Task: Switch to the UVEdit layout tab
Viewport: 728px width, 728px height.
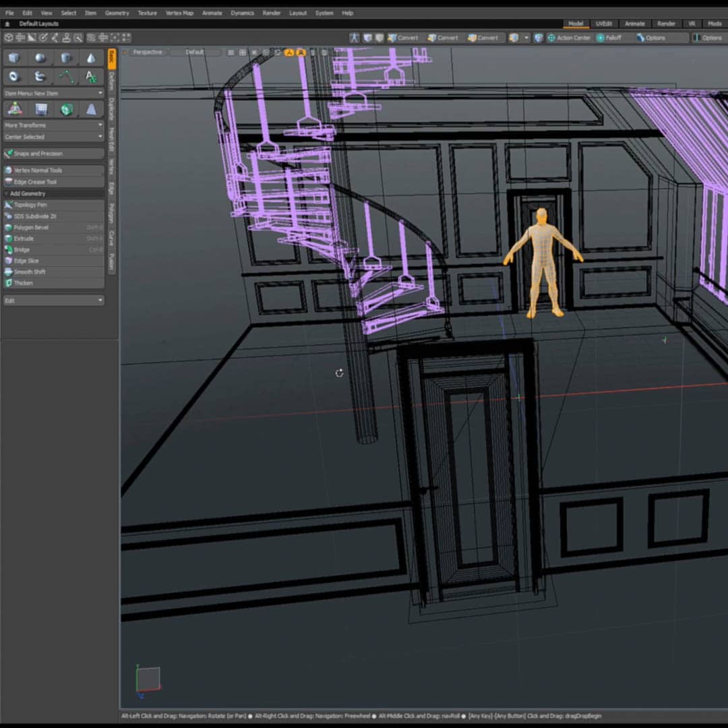Action: pos(603,24)
